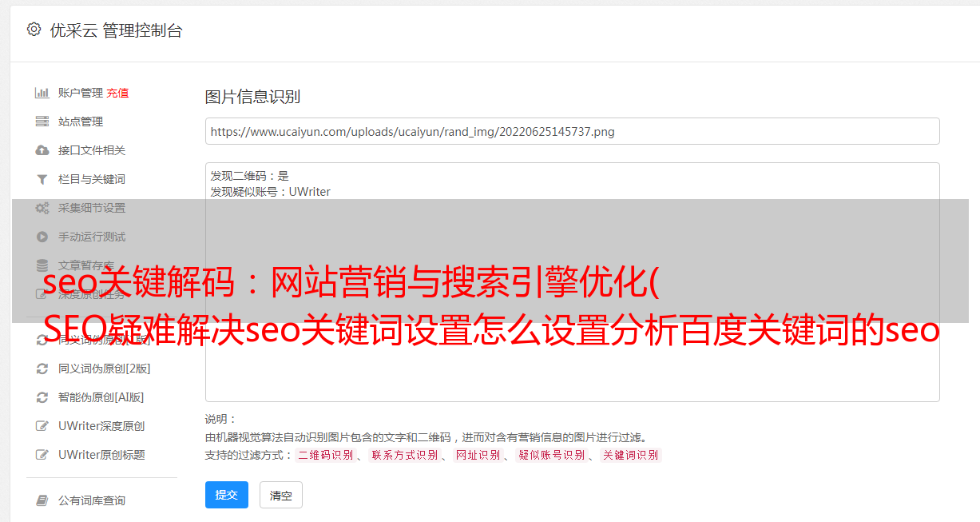
Task: Click the 优采云 管理控制台 title
Action: [117, 30]
